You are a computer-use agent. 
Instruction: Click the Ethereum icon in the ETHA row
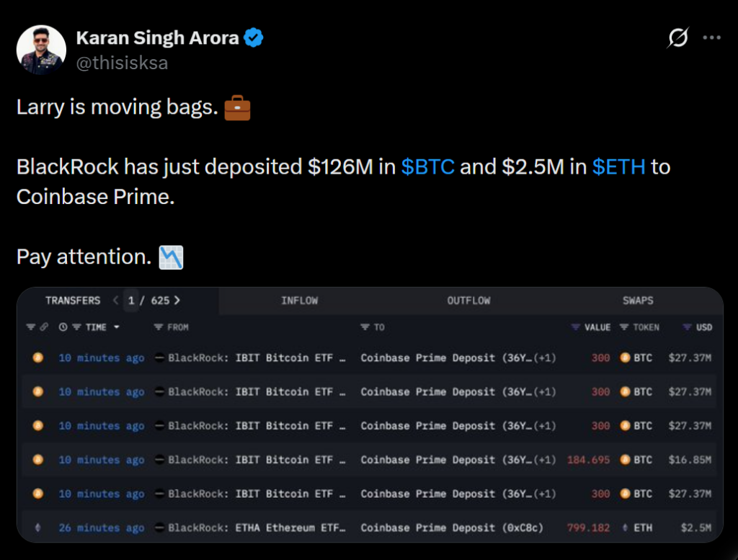(x=38, y=528)
